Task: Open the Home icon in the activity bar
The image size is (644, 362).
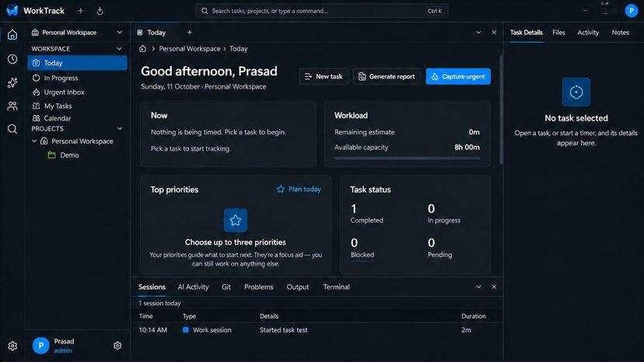Action: (12, 34)
